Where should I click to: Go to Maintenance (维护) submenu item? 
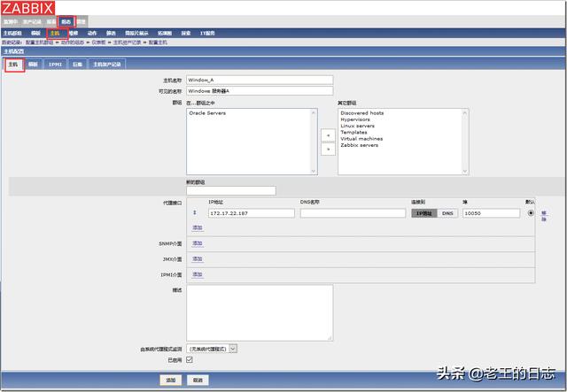(74, 34)
